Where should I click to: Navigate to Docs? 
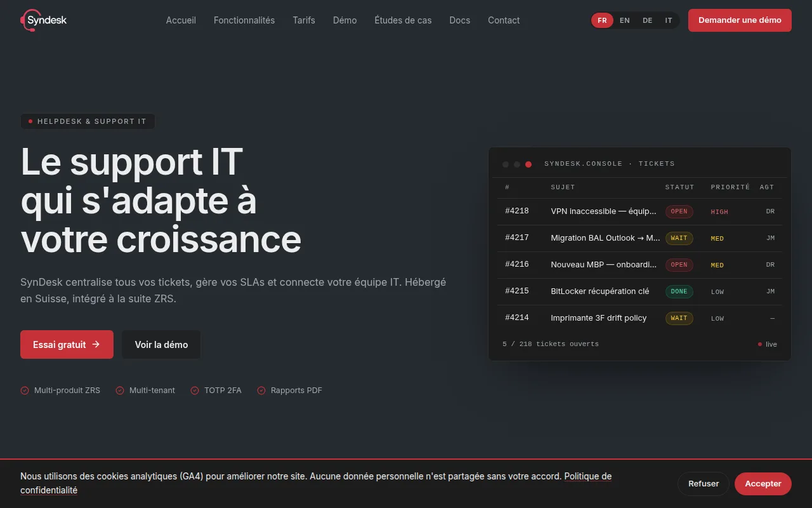pyautogui.click(x=460, y=20)
